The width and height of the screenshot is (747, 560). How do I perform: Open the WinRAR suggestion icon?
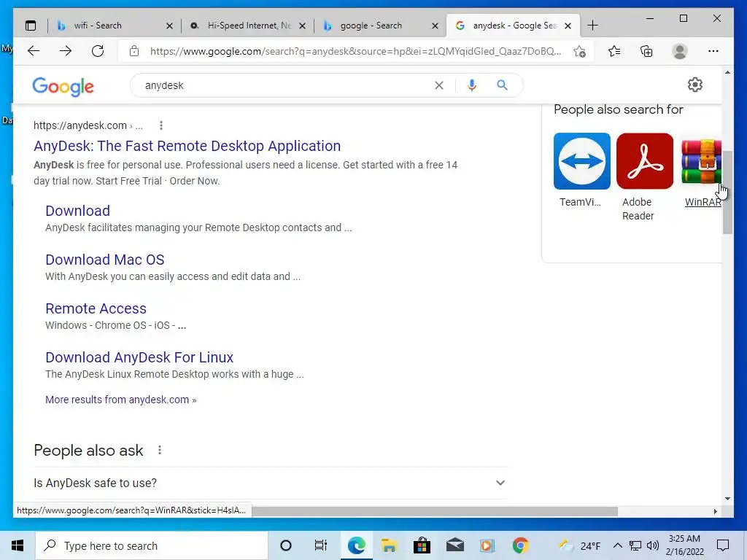tap(701, 161)
